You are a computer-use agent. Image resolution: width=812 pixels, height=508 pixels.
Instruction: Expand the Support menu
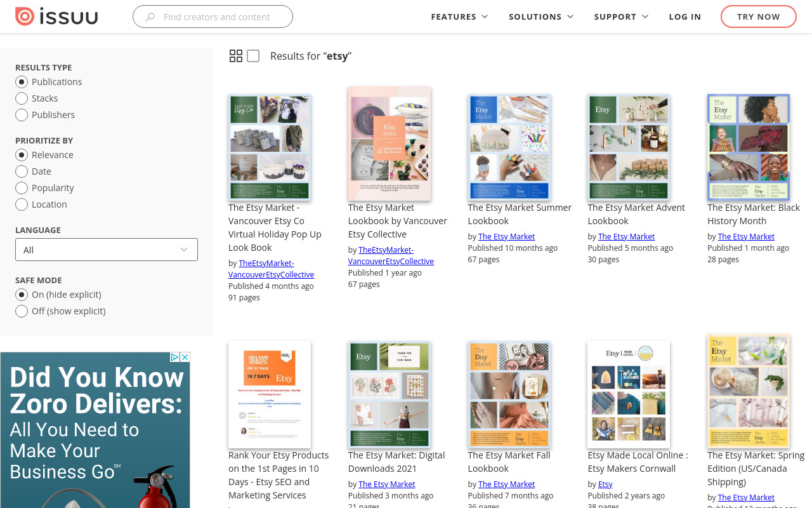621,17
